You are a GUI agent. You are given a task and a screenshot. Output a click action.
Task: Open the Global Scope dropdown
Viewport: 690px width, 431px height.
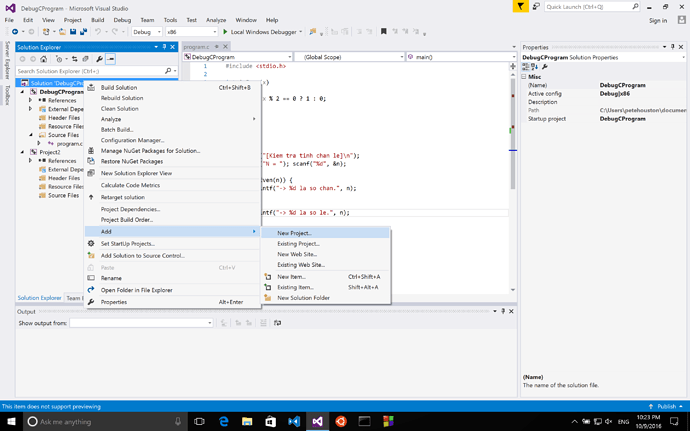tap(349, 57)
